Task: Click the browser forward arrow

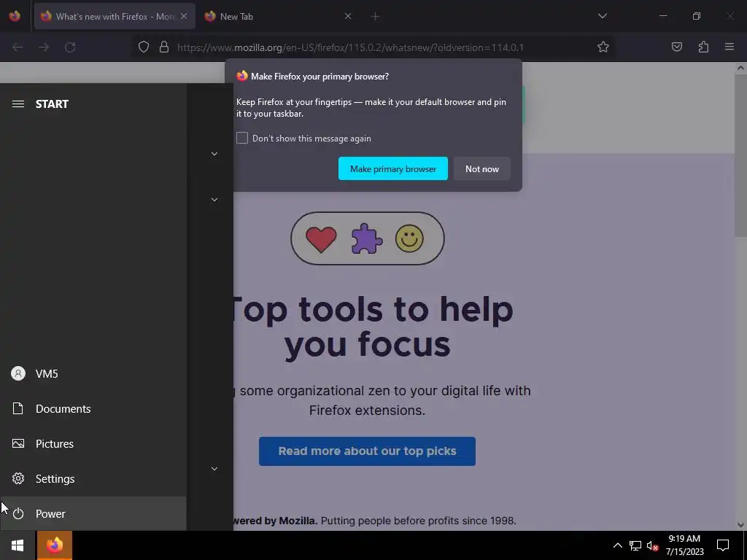Action: click(44, 47)
